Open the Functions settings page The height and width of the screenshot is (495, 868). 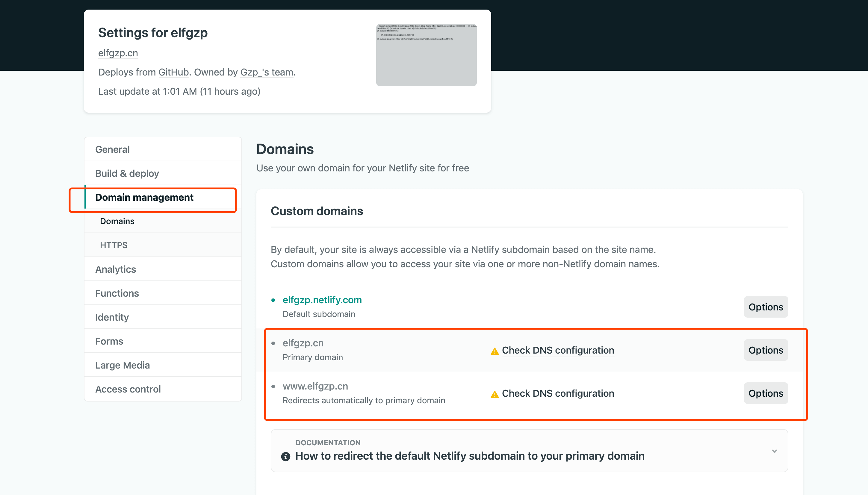(117, 293)
